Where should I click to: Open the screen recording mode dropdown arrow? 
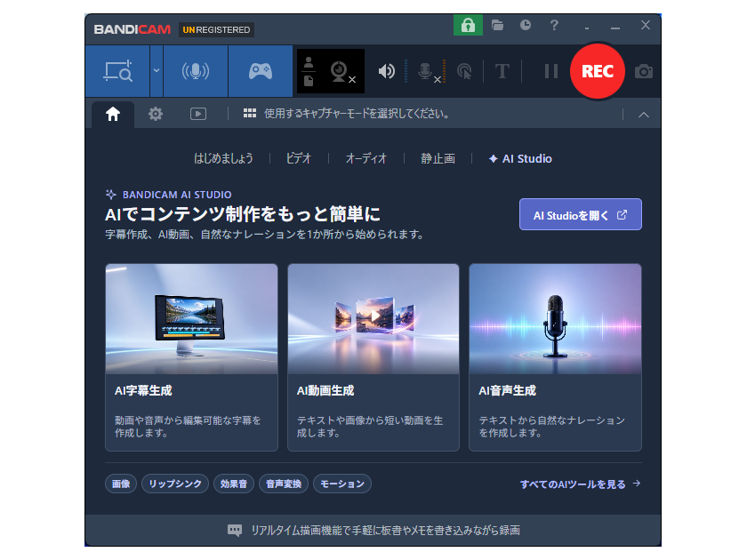click(157, 71)
